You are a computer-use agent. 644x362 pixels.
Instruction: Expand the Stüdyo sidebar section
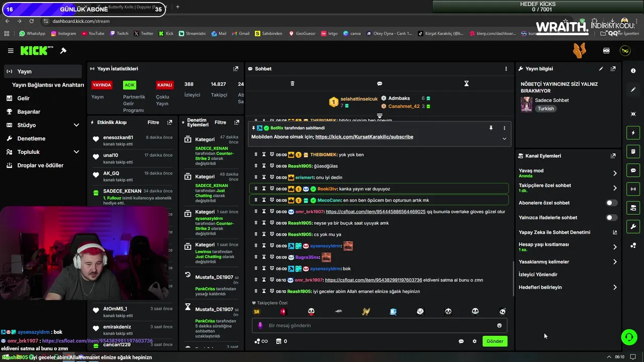coord(76,125)
